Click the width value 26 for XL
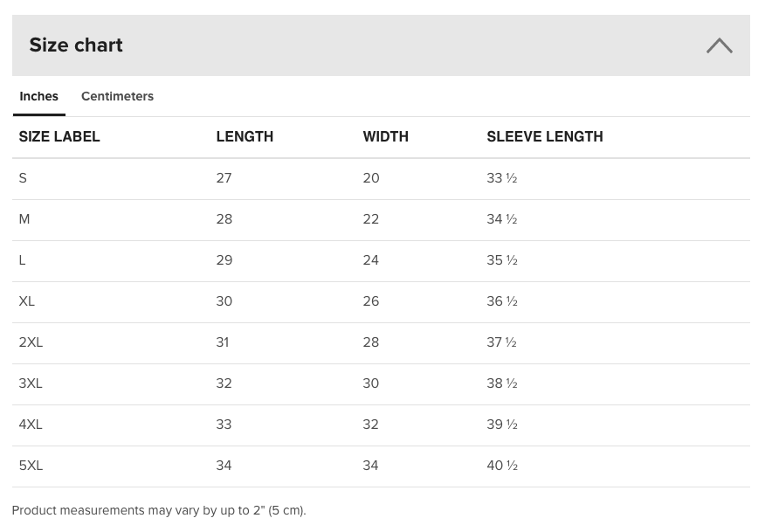Screen dimensions: 765x532 (x=371, y=301)
